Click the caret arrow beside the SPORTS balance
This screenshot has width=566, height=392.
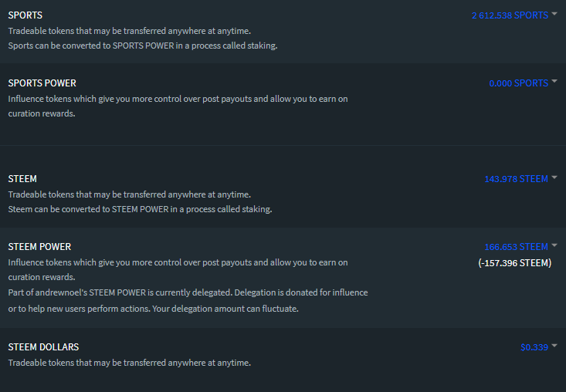click(x=554, y=14)
